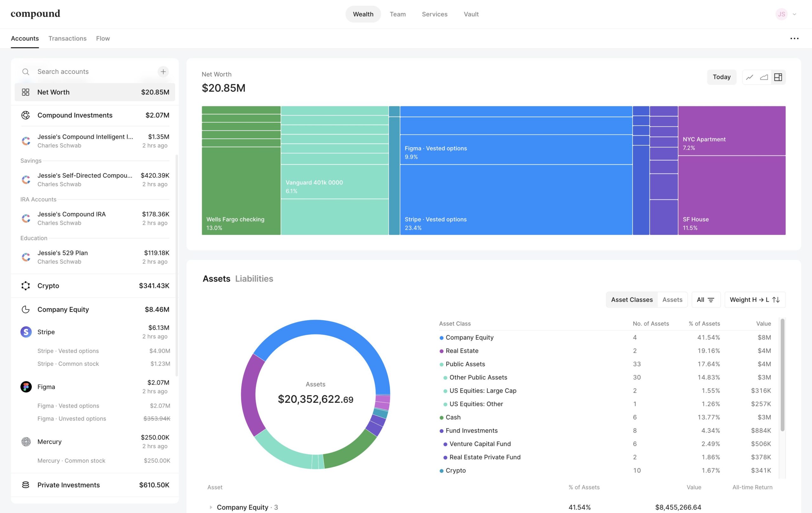Click the NYC Apartment treemap block
The image size is (812, 513).
coord(732,130)
